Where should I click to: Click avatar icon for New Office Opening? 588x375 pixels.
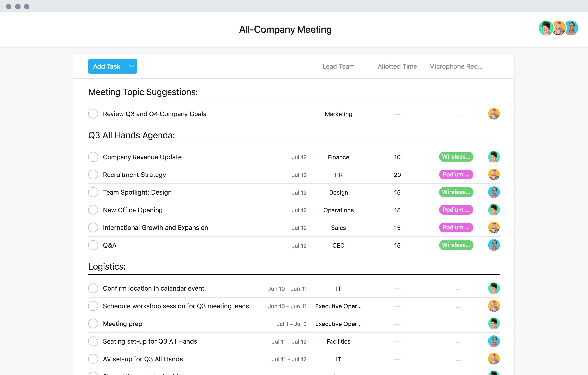click(494, 210)
